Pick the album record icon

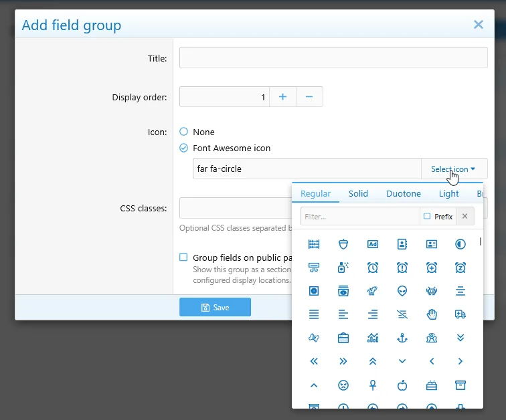point(314,291)
